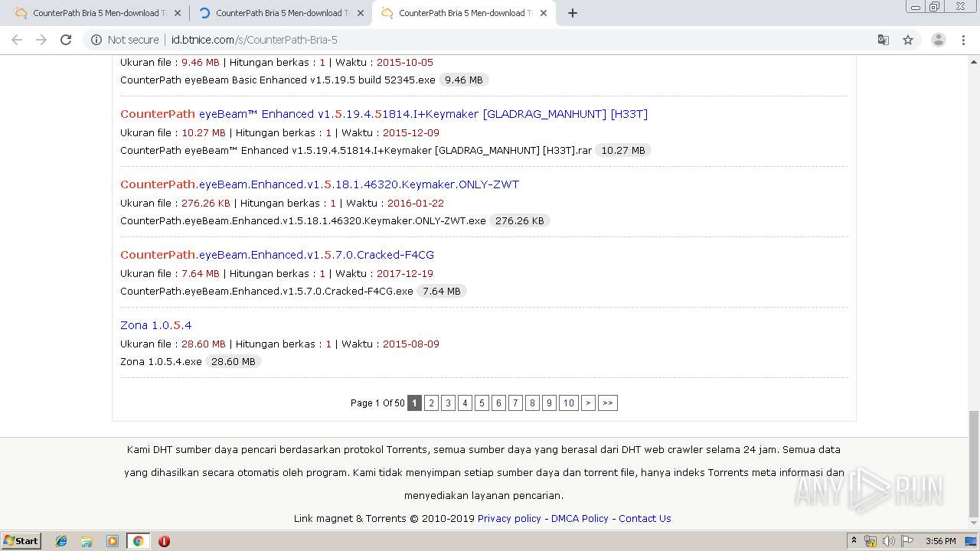Viewport: 980px width, 551px height.
Task: Click the address bar URL
Action: point(254,40)
